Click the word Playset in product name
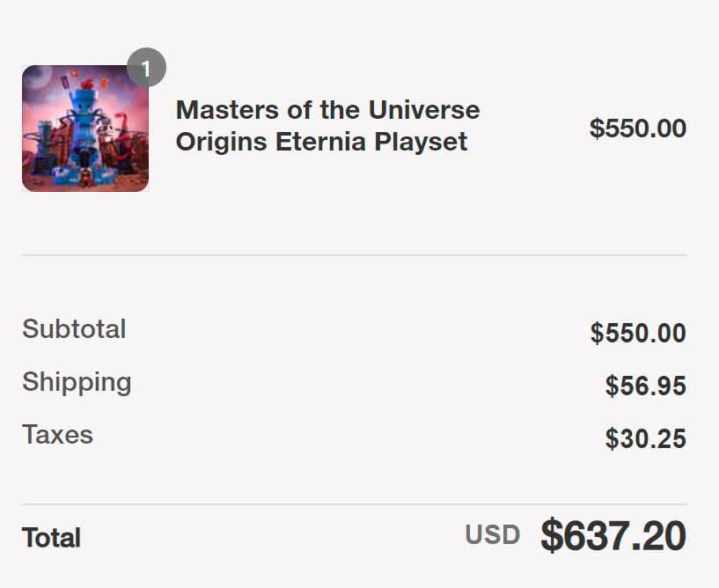Viewport: 719px width, 588px height. (x=421, y=141)
